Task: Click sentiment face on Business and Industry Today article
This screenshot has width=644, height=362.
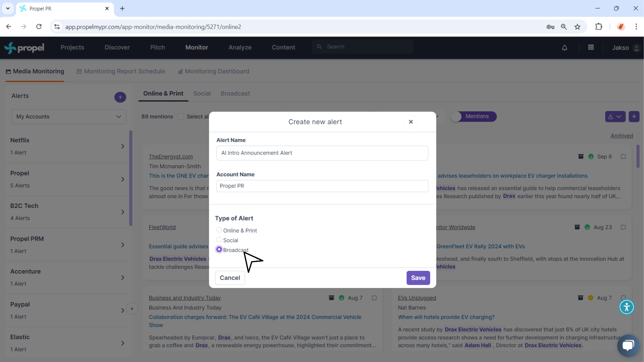Action: (x=341, y=298)
